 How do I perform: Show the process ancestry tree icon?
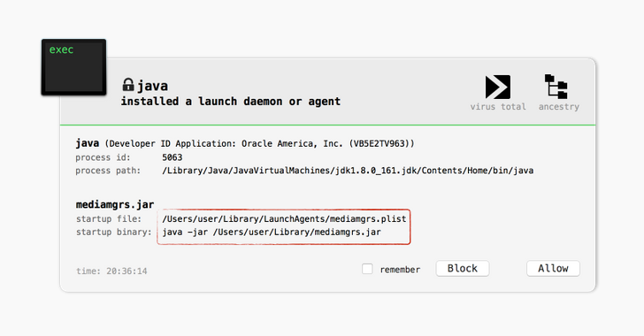556,87
